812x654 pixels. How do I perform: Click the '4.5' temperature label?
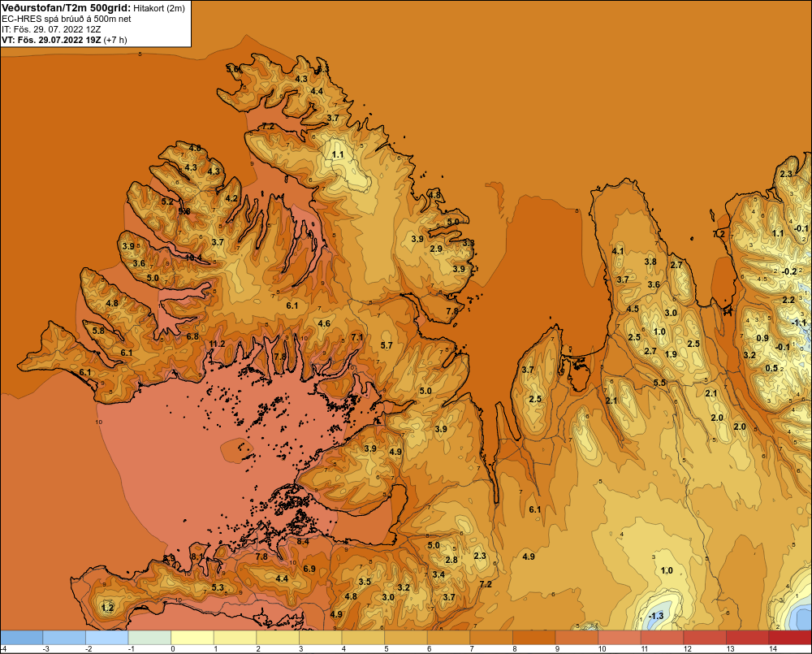(x=633, y=309)
